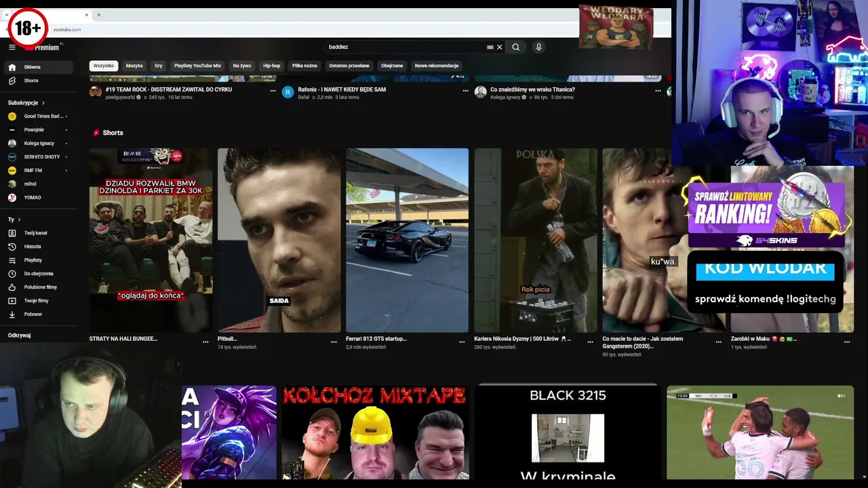Play the Ferrari 812 GTS short thumbnail
Viewport: 868px width, 488px height.
(x=407, y=240)
